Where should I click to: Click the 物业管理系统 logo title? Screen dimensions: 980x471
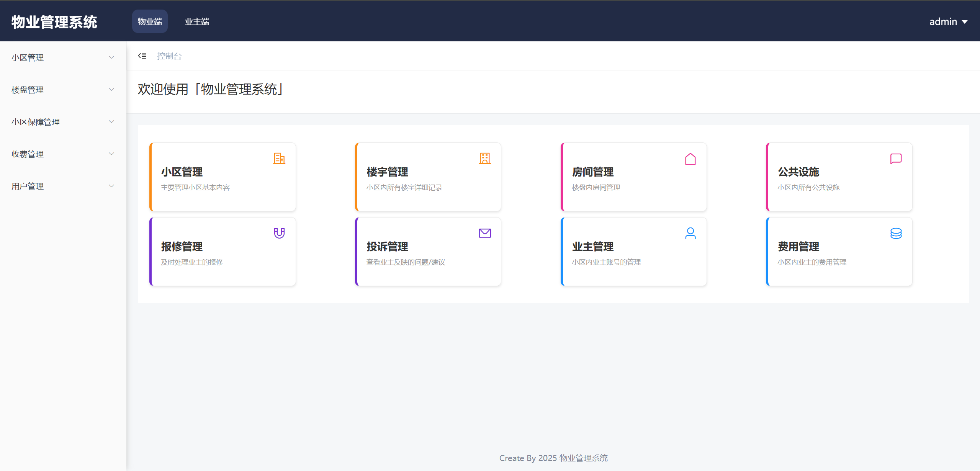(54, 22)
